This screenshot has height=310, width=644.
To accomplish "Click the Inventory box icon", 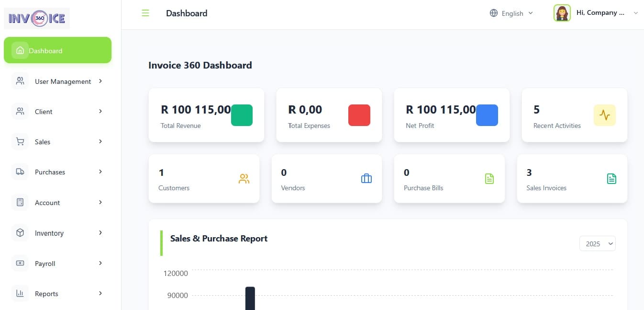I will click(20, 232).
